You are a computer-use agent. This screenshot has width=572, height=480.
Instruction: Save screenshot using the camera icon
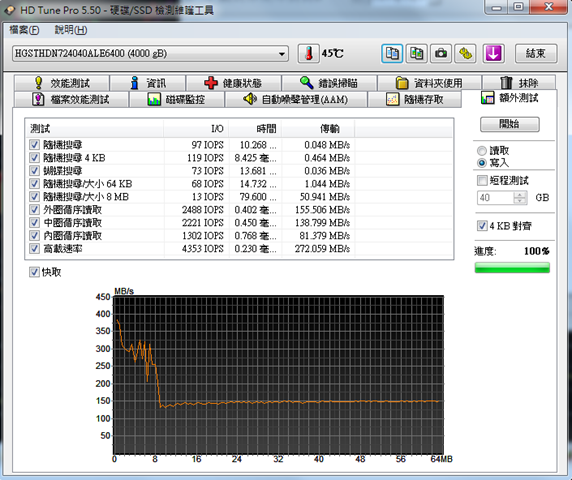(441, 53)
